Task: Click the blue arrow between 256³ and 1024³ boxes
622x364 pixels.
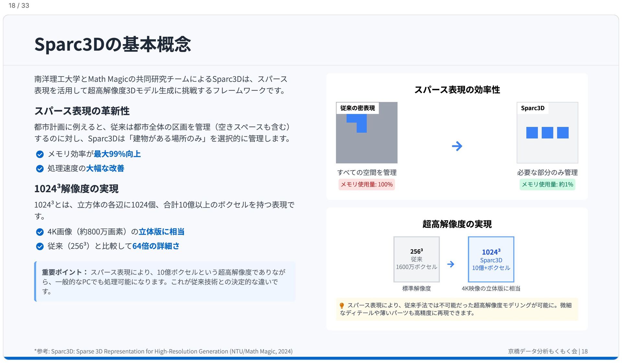Action: pyautogui.click(x=451, y=264)
